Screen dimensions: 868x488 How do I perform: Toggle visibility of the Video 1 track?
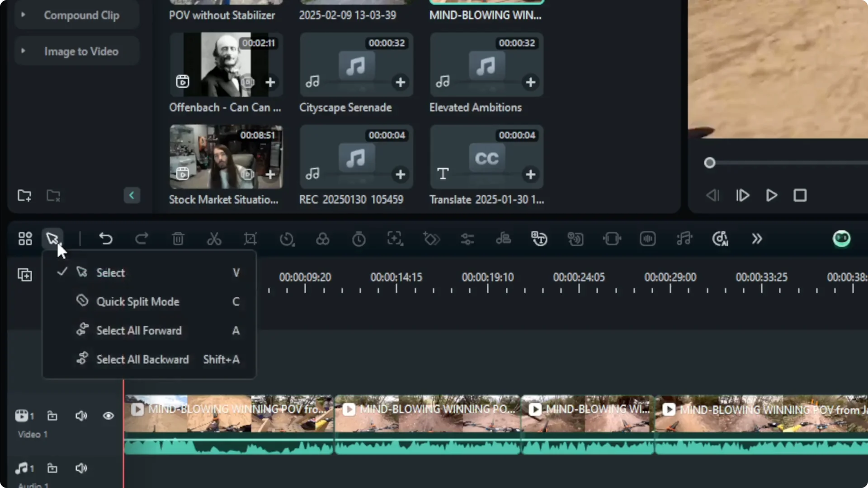[108, 416]
